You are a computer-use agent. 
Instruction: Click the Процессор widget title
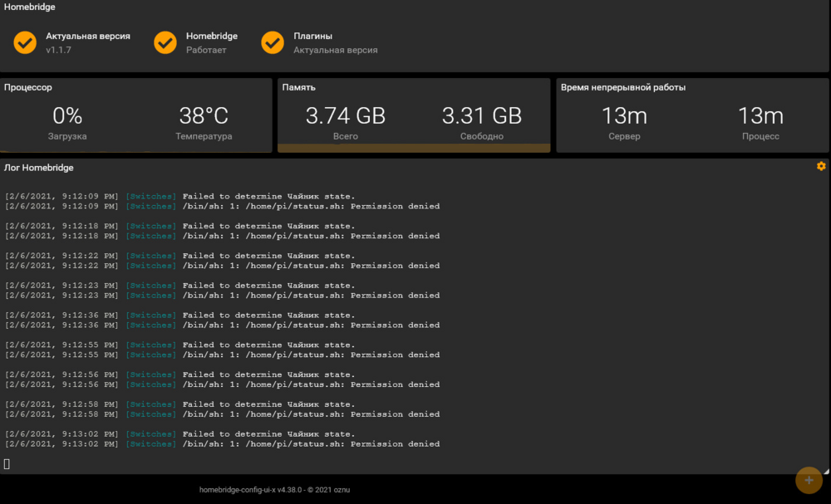pyautogui.click(x=28, y=87)
